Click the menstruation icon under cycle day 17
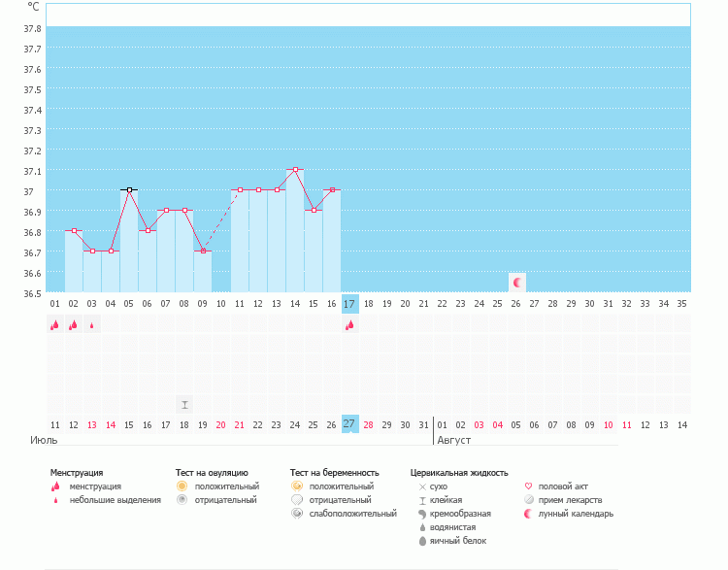The height and width of the screenshot is (570, 728). click(x=349, y=325)
